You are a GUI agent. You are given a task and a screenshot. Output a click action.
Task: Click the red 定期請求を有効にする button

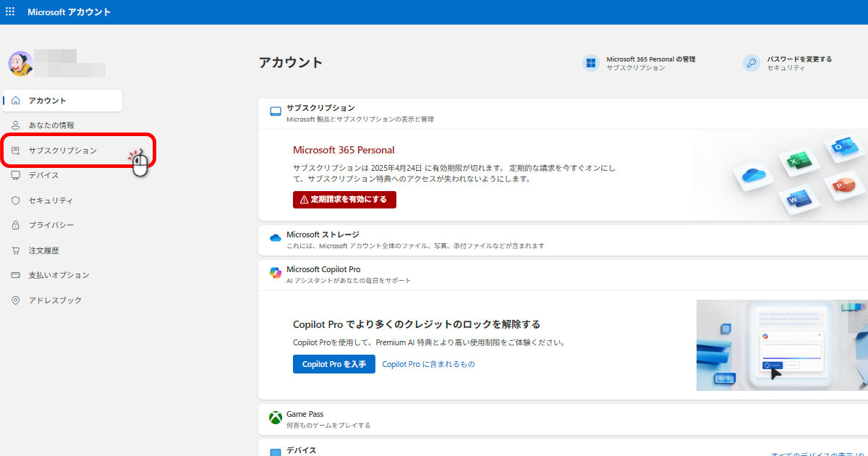(344, 200)
